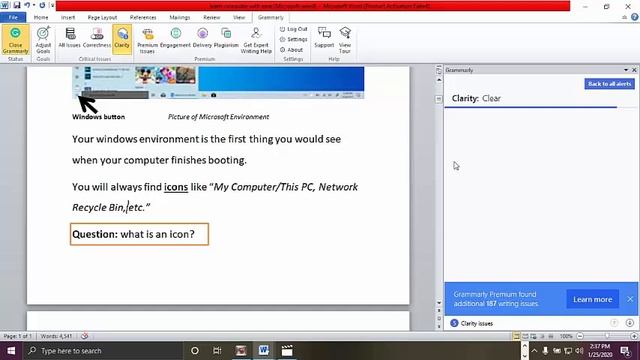Open Get Expert Writing Help
The height and width of the screenshot is (360, 640).
click(256, 40)
